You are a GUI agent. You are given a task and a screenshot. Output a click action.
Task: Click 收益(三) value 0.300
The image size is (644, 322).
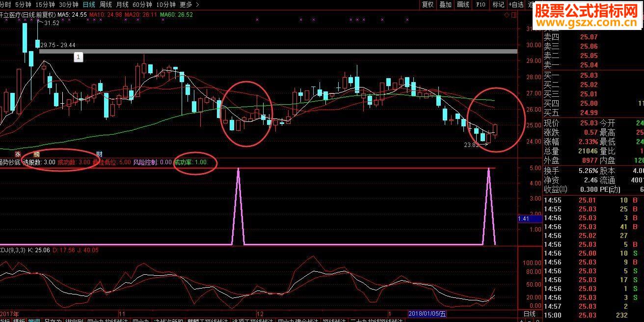(589, 190)
